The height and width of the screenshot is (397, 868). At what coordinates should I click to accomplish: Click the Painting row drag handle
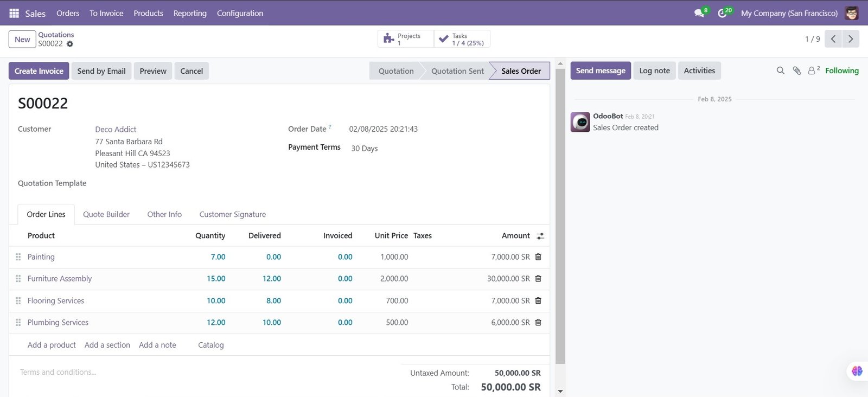pos(18,257)
